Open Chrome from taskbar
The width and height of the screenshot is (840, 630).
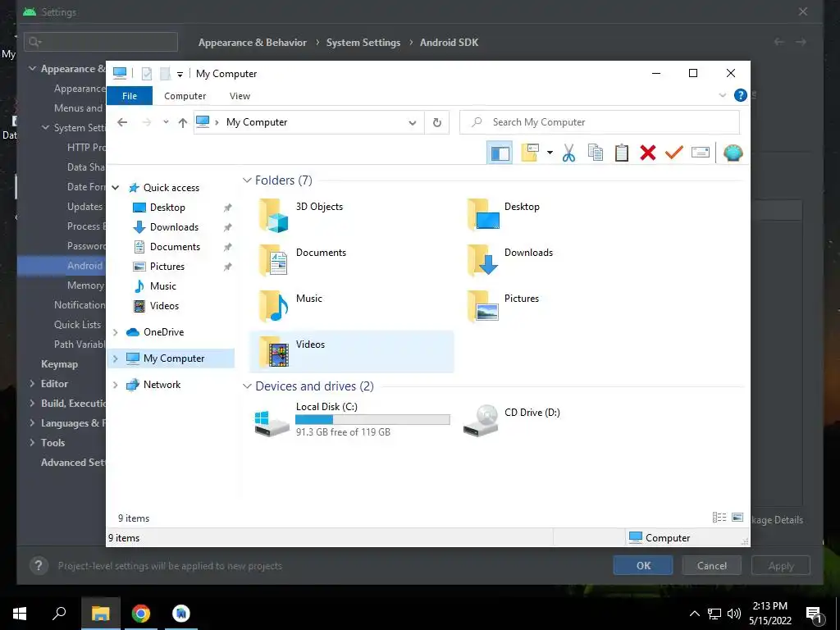141,614
